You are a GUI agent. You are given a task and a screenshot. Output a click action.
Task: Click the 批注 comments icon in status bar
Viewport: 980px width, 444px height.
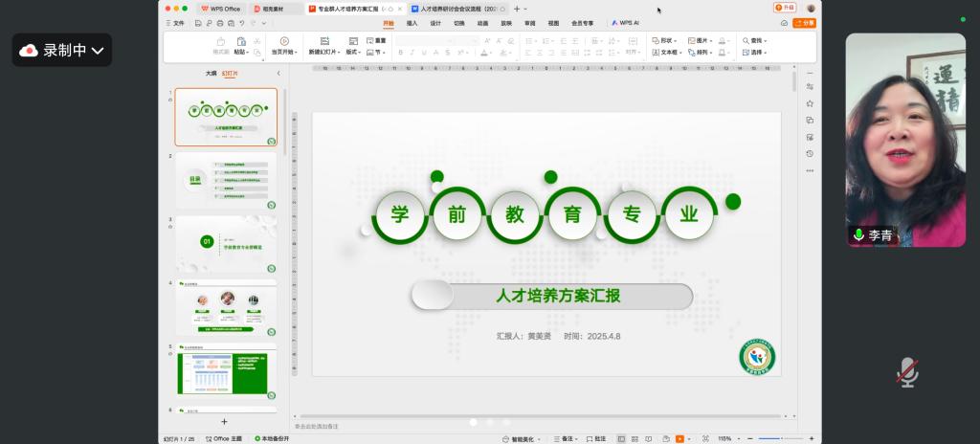[x=595, y=438]
